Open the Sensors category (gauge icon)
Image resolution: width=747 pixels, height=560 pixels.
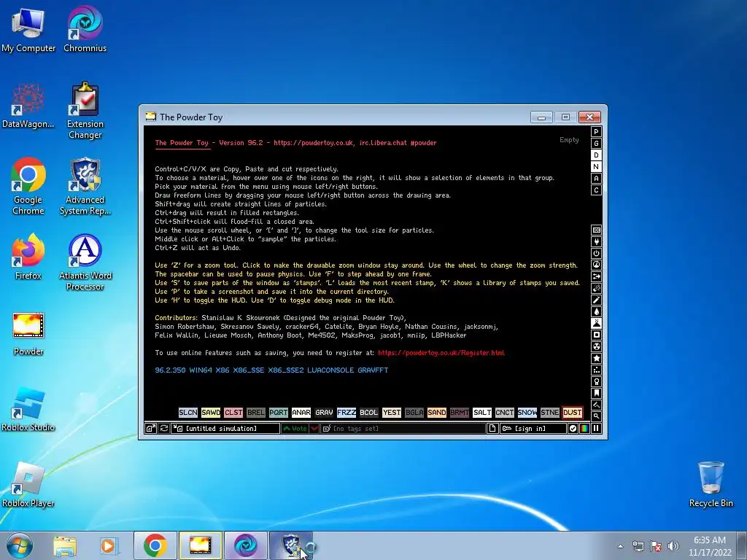[596, 265]
